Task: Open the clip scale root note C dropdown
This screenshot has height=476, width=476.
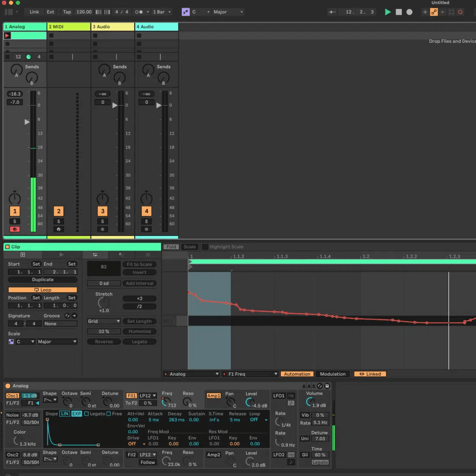Action: point(25,341)
